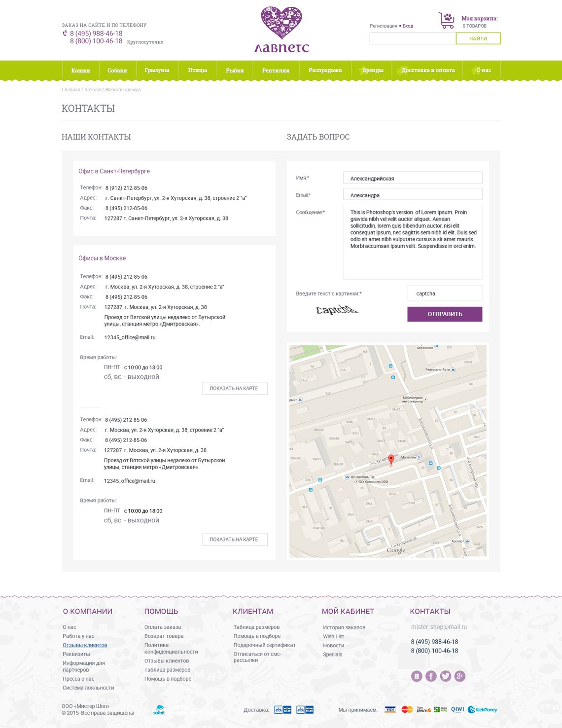
Task: Click the Лавпетс heart logo
Action: [x=281, y=30]
